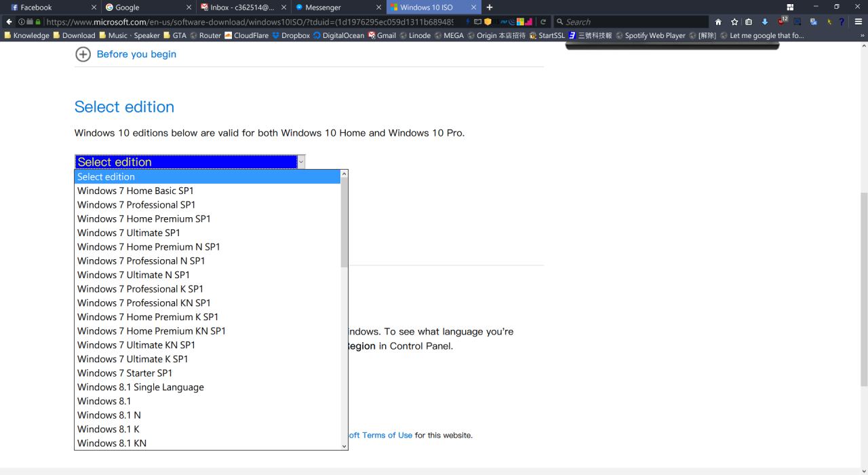The height and width of the screenshot is (475, 868).
Task: Open uBlock extension icon with badge 12
Action: [783, 21]
